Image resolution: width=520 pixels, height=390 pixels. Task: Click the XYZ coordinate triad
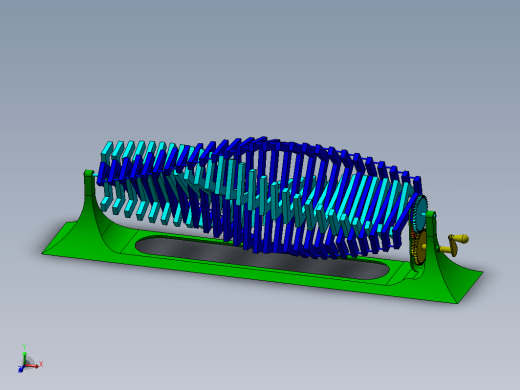click(x=29, y=360)
